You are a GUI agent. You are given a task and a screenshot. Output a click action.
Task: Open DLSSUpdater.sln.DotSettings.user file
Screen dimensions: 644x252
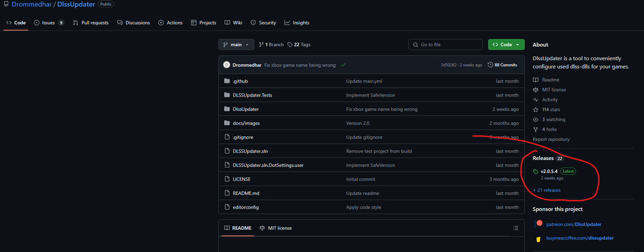(x=268, y=165)
